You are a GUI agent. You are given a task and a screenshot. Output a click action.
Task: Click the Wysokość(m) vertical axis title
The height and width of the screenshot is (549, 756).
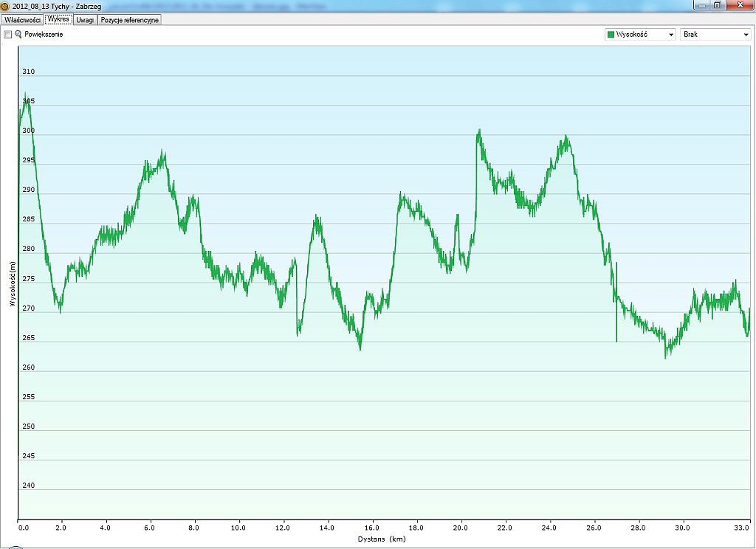13,283
